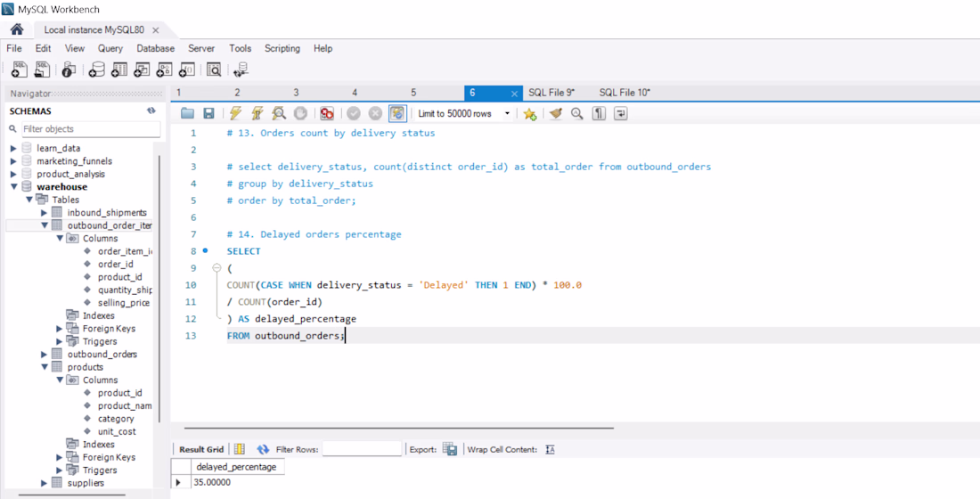Screen dimensions: 980x499
Task: Refresh the result grid icon
Action: click(x=263, y=449)
